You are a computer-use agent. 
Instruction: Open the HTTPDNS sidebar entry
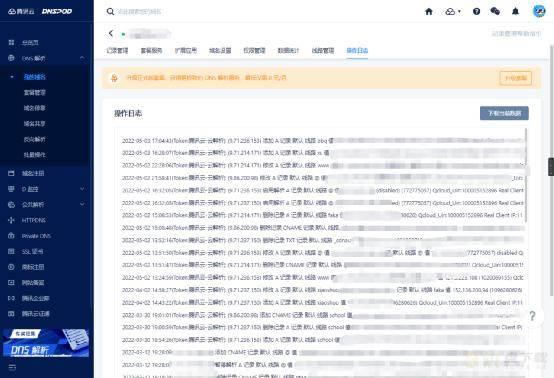tap(34, 220)
